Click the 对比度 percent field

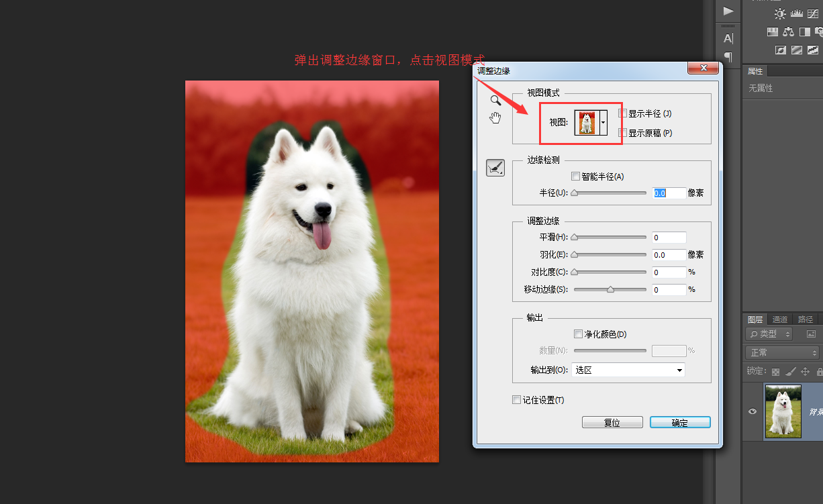pyautogui.click(x=669, y=272)
